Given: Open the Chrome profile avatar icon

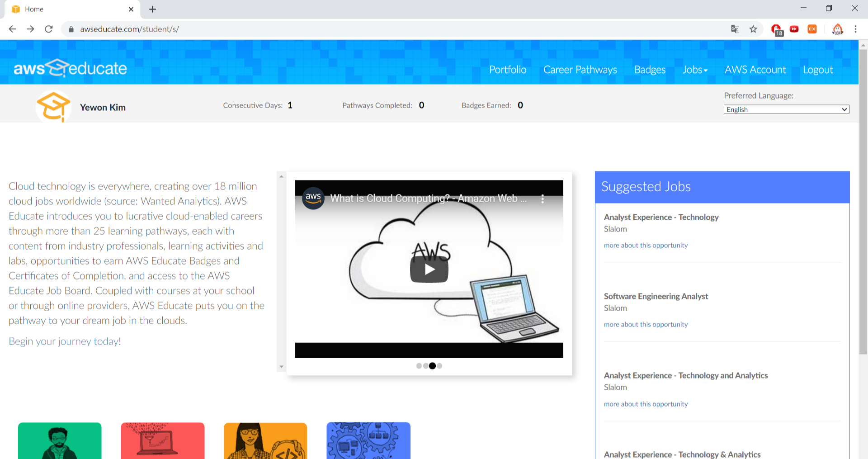Looking at the screenshot, I should (x=838, y=29).
